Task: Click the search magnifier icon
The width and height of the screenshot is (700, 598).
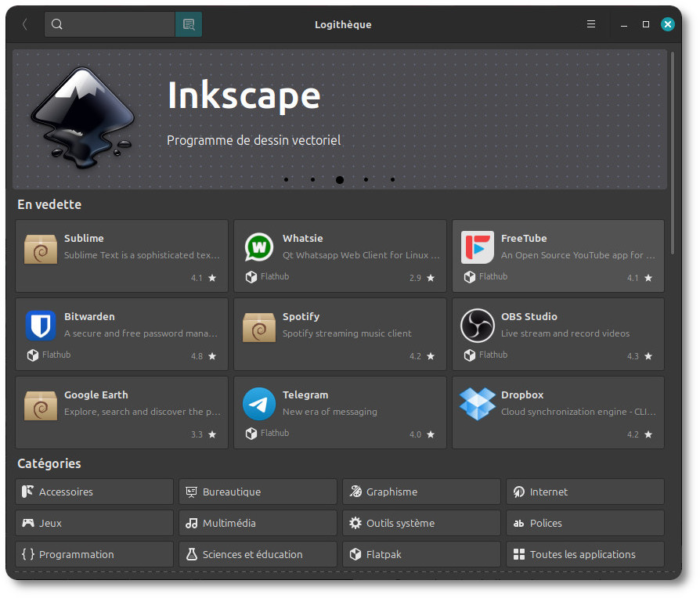Action: pos(57,24)
